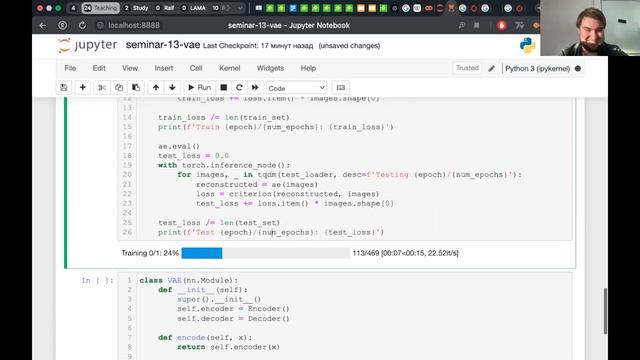Click the code line 'class VAE(nn.Module):'
640x360 pixels.
point(189,280)
